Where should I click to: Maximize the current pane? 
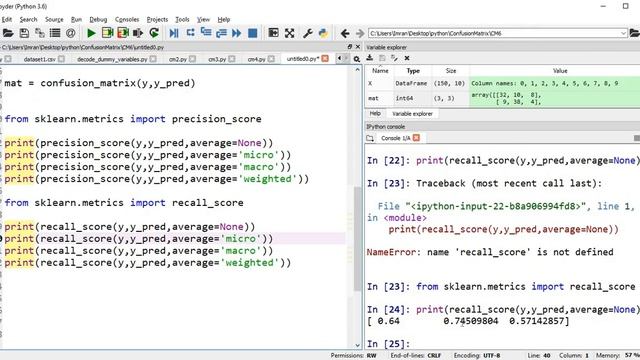coord(273,33)
